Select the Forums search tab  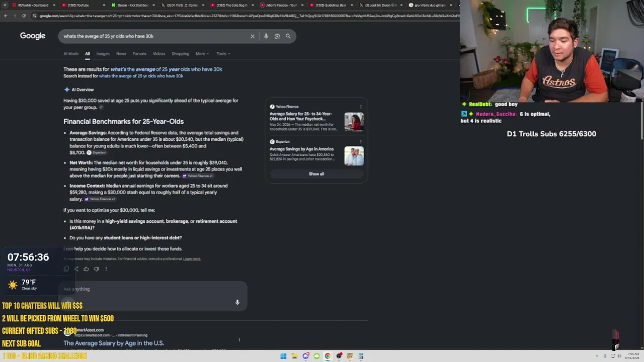(x=139, y=54)
